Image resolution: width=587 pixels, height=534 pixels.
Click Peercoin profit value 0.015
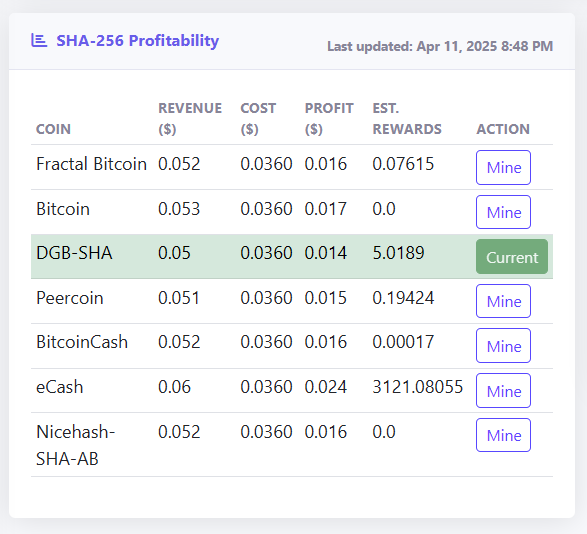click(x=326, y=298)
